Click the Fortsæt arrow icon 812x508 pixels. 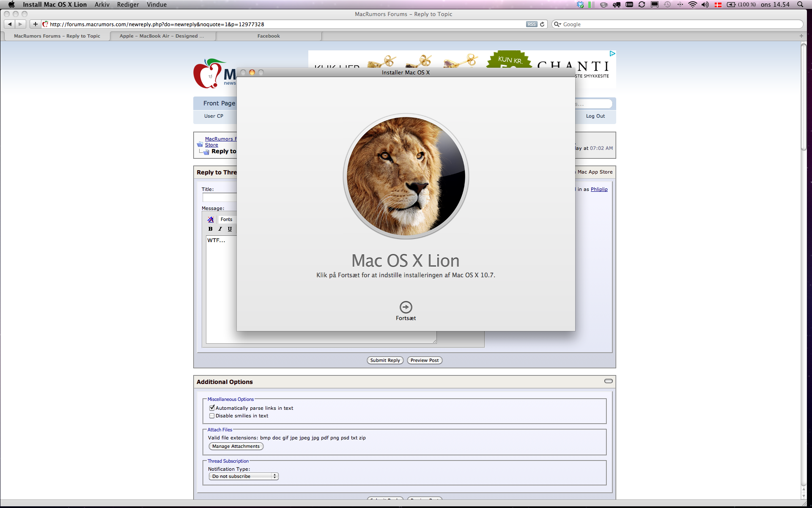406,307
